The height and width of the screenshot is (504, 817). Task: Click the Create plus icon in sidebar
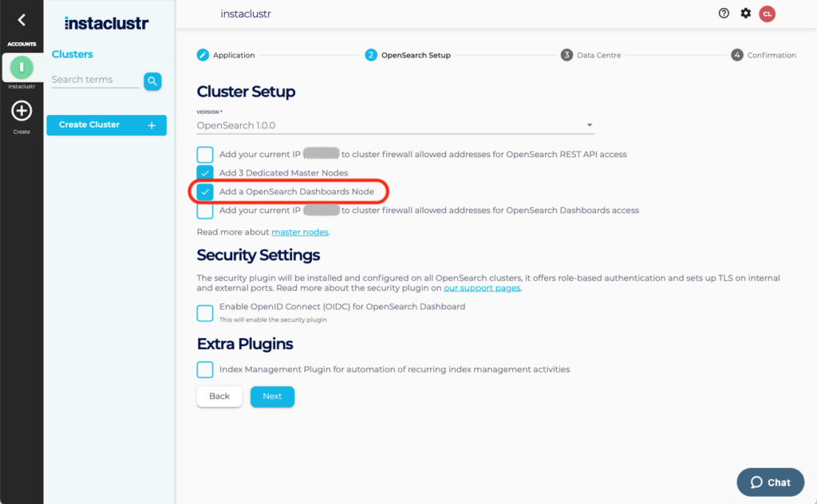pos(22,111)
